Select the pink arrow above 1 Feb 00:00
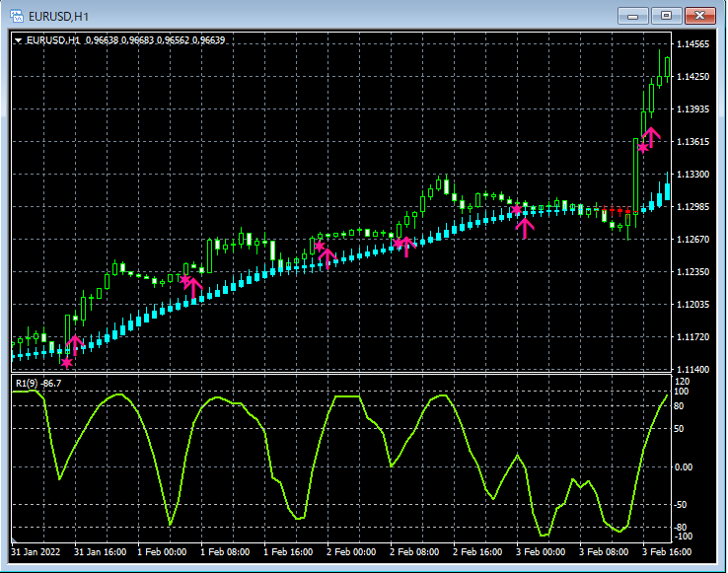 click(x=193, y=286)
